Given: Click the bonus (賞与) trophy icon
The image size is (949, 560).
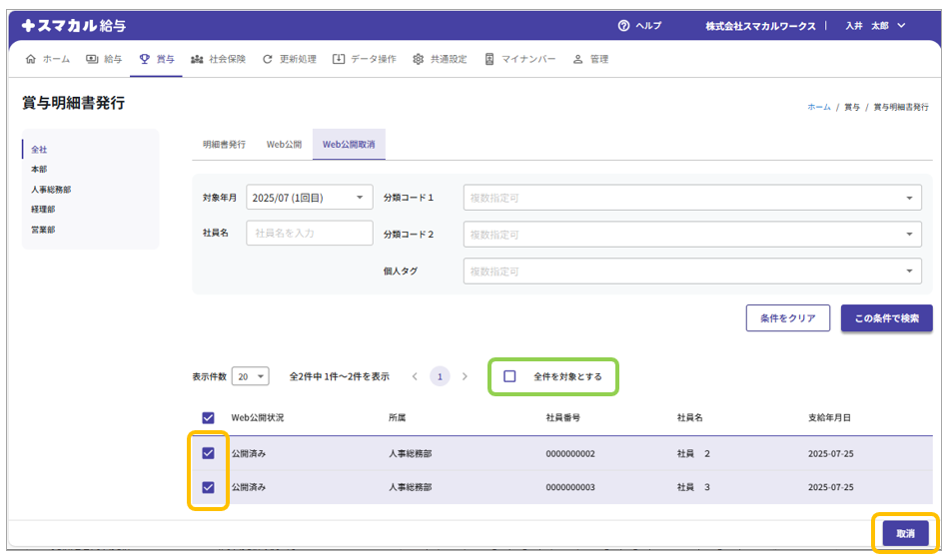Looking at the screenshot, I should (145, 59).
